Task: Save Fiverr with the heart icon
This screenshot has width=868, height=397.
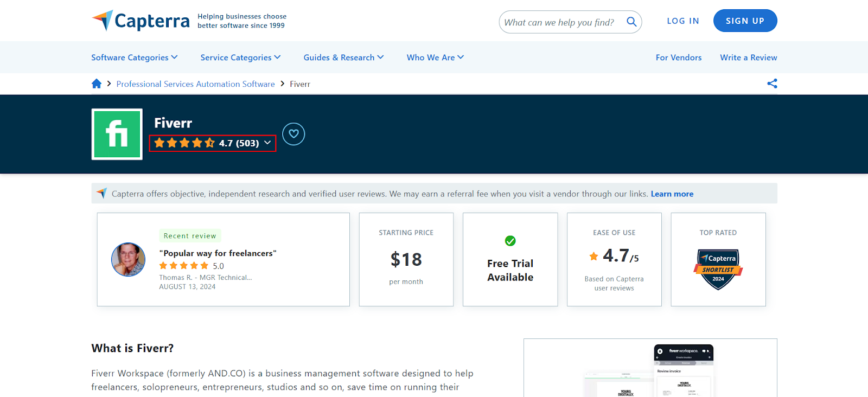Action: [x=293, y=134]
